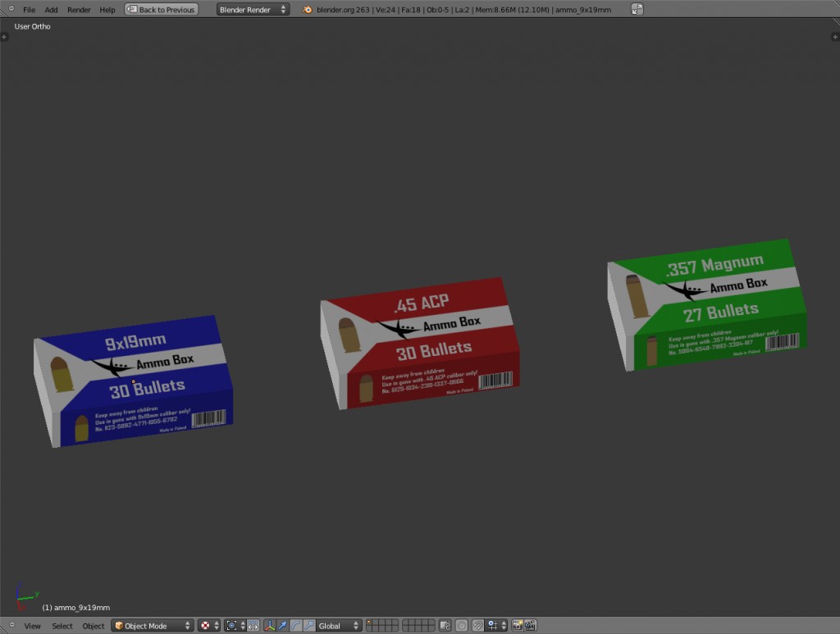Select the rotate manipulator icon

(x=296, y=625)
